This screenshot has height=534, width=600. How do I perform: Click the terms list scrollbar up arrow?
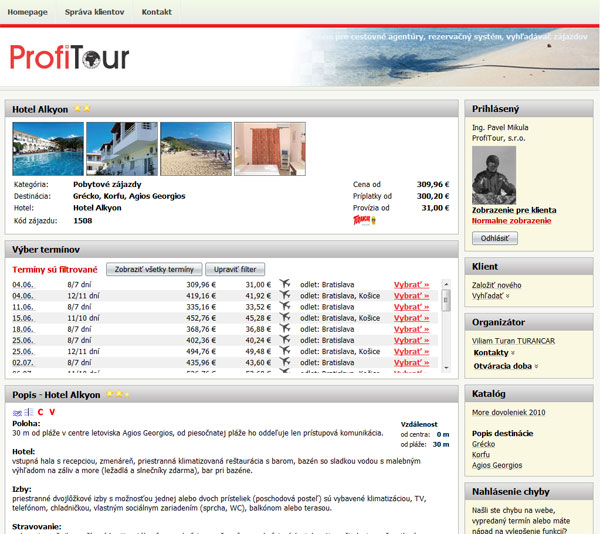(446, 284)
